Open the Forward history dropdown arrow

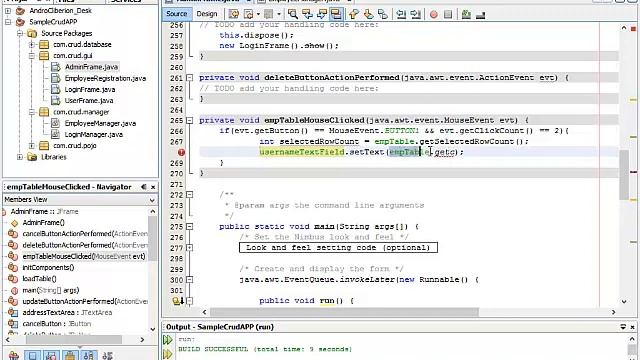(279, 14)
